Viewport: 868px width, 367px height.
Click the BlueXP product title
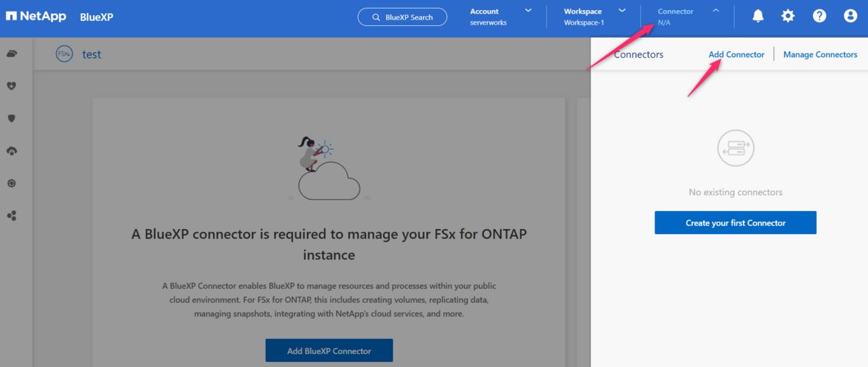coord(96,17)
